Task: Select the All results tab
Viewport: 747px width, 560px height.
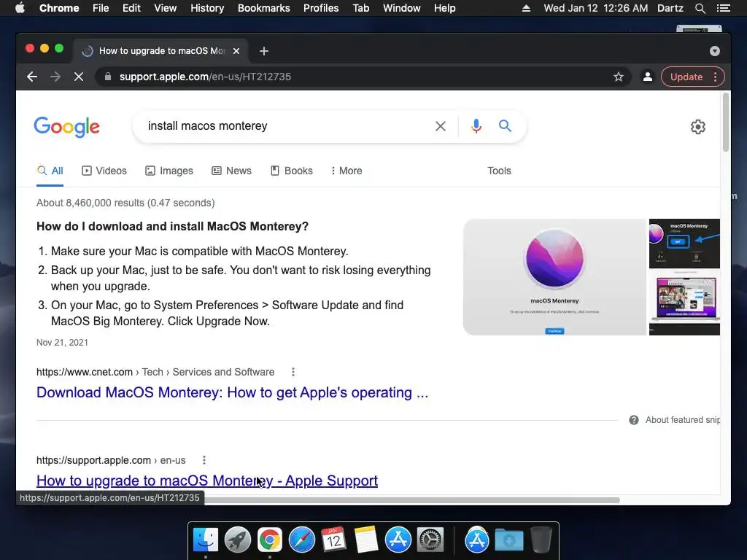Action: tap(50, 171)
